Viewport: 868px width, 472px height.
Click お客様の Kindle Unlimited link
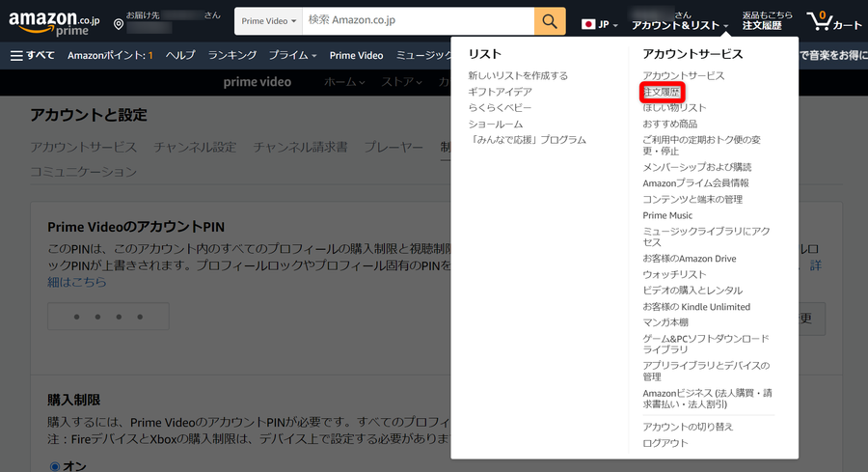696,306
